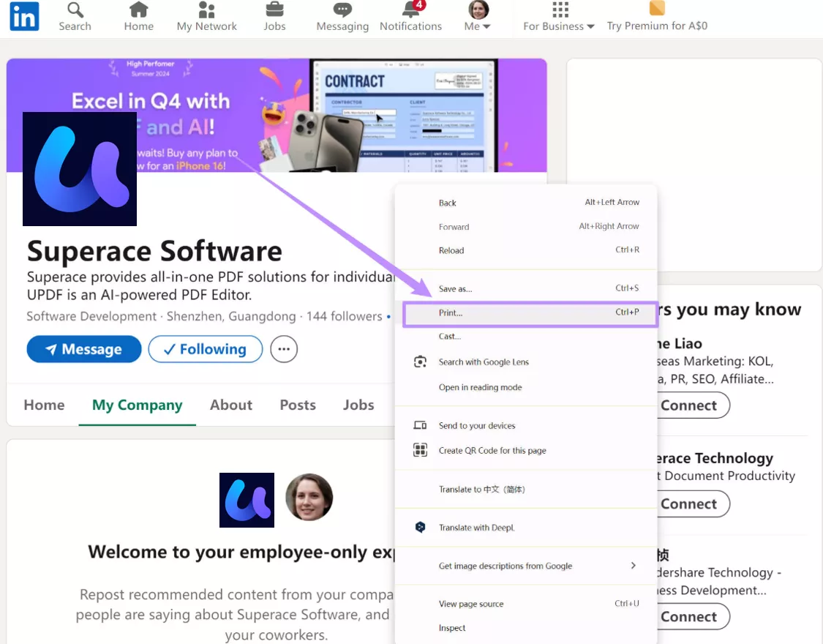This screenshot has height=644, width=823.
Task: Open My Network from the nav bar
Action: (206, 11)
